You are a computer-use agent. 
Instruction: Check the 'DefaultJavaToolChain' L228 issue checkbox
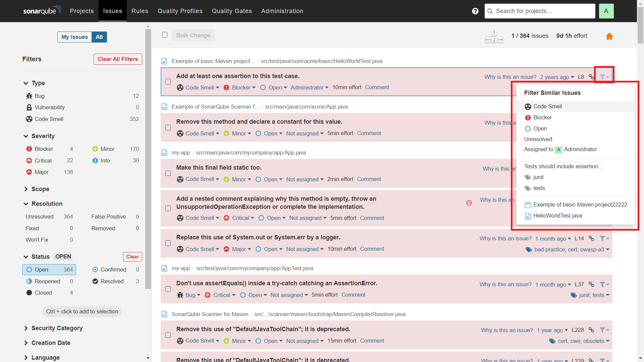(x=168, y=335)
